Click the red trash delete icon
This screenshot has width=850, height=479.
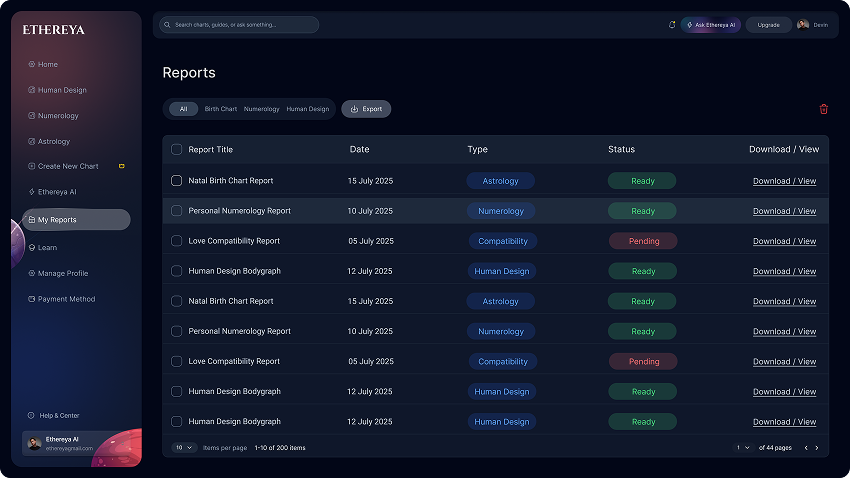(823, 109)
